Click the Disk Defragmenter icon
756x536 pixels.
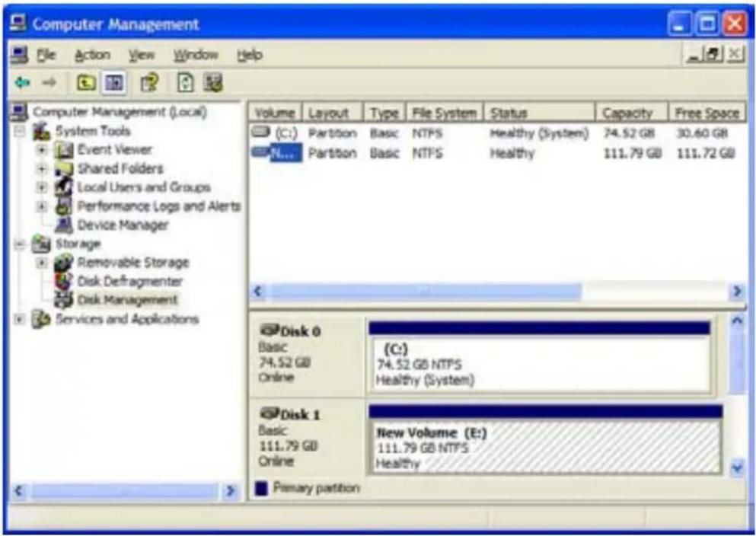(x=64, y=282)
